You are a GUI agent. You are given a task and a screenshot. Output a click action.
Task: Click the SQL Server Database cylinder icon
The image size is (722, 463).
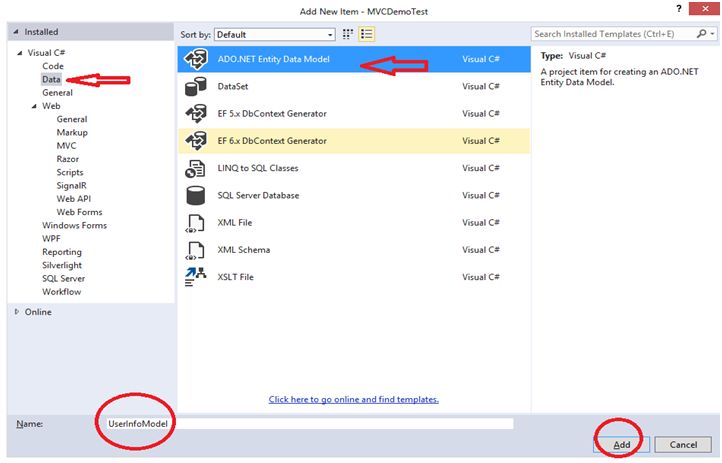[x=196, y=195]
